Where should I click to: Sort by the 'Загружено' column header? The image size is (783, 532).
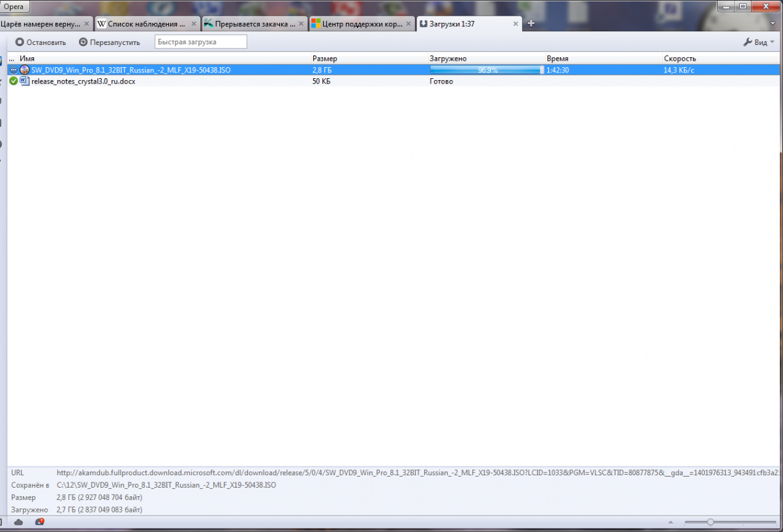[x=486, y=59]
